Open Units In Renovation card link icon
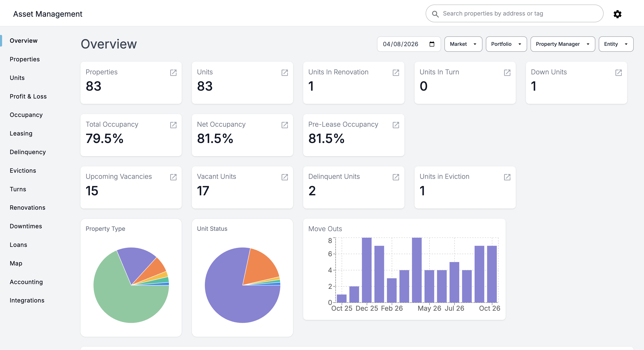This screenshot has width=644, height=350. click(396, 73)
